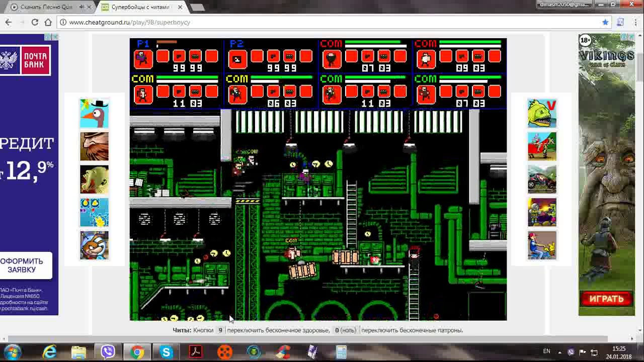Mute audio on the 'Скачать Песню' tab

point(82,7)
